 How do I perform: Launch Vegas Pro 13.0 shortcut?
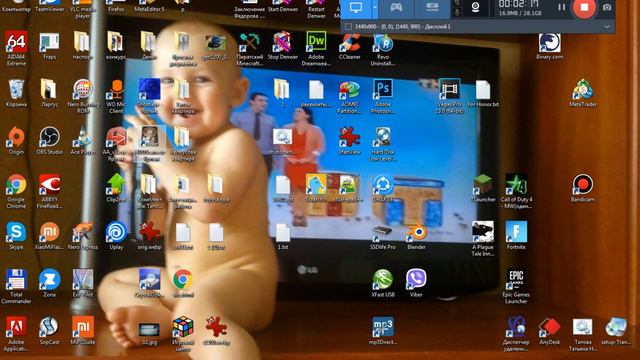[x=449, y=96]
